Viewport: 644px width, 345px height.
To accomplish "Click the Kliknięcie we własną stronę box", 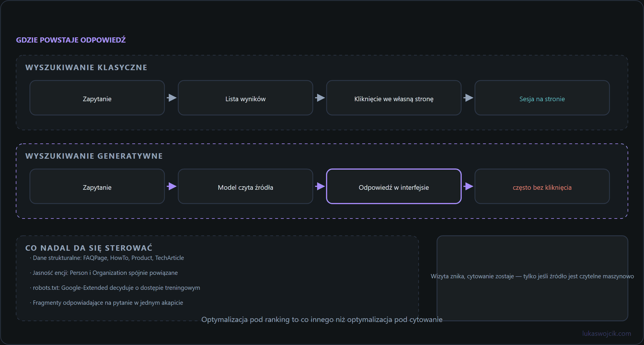I will (394, 98).
